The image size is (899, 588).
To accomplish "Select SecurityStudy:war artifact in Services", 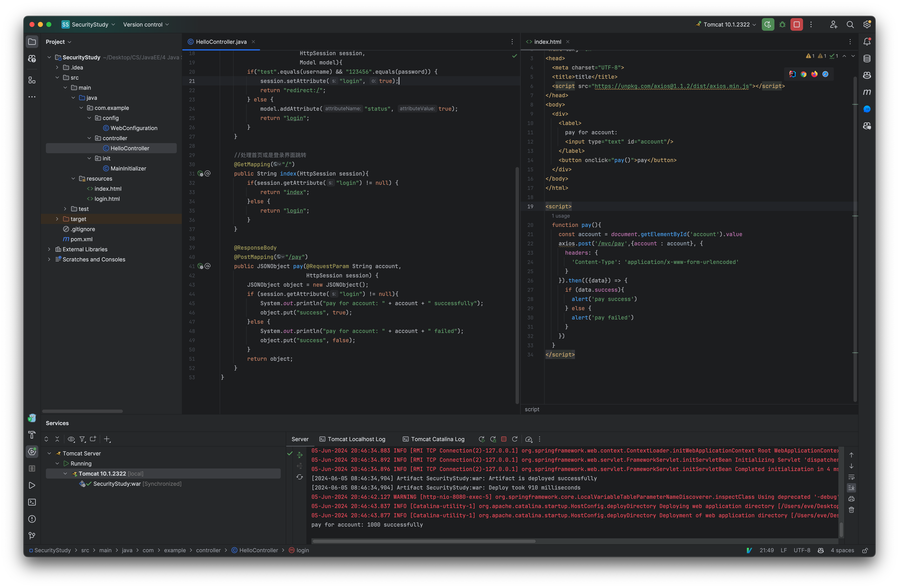I will pyautogui.click(x=131, y=484).
